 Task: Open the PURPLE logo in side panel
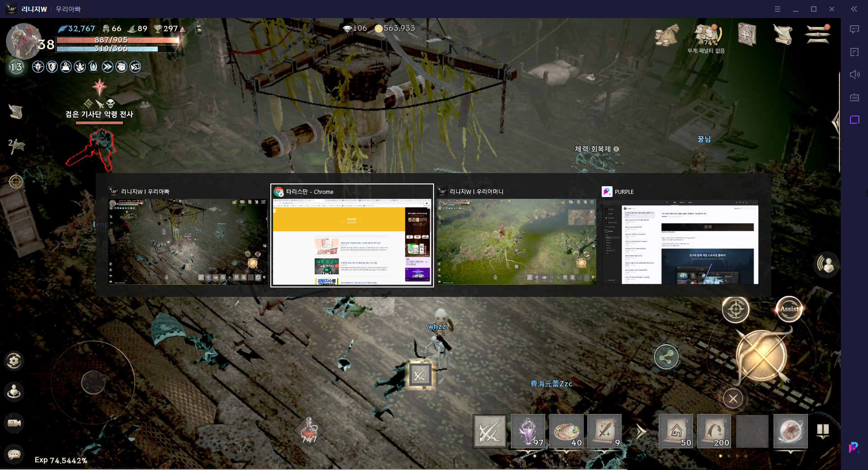pyautogui.click(x=854, y=447)
